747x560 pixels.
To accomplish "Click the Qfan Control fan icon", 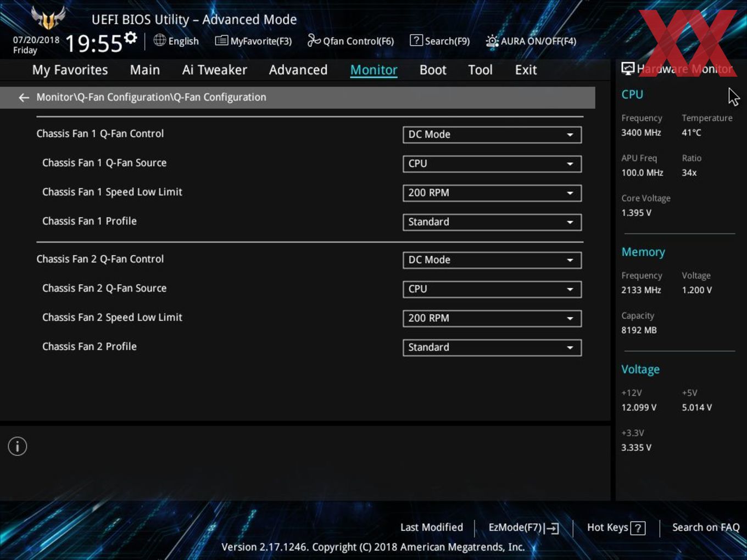I will [x=314, y=40].
